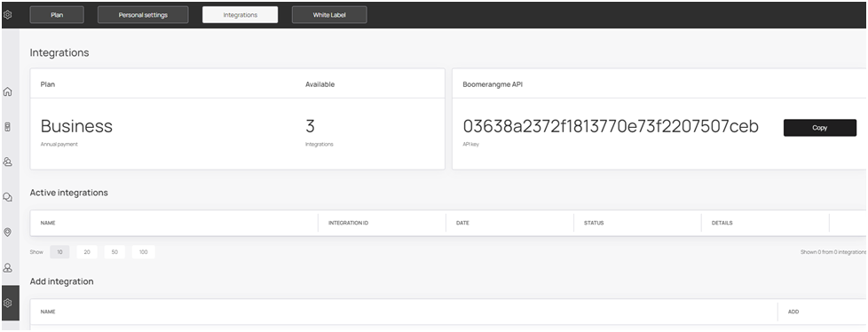Click the API key value 03638a2372f1813770e73f2207507ceb

pyautogui.click(x=611, y=127)
